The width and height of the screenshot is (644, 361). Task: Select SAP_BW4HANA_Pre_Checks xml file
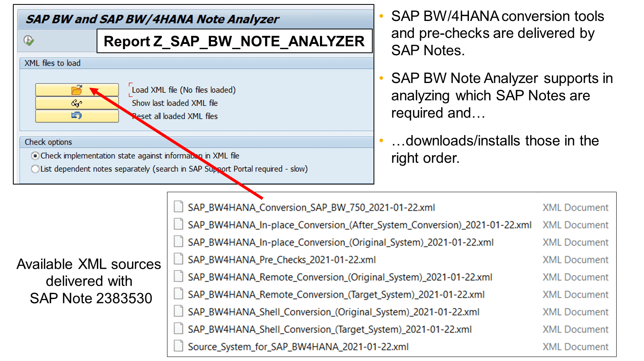click(x=282, y=260)
